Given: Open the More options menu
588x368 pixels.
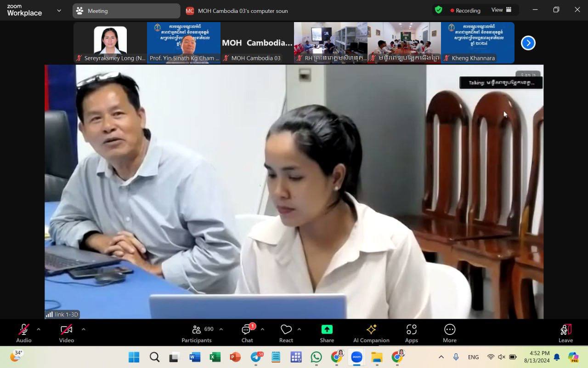Looking at the screenshot, I should click(x=449, y=333).
